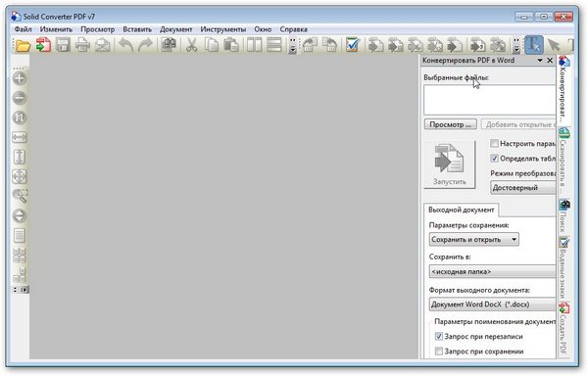Toggle the Настроить параметры checkbox

point(494,143)
